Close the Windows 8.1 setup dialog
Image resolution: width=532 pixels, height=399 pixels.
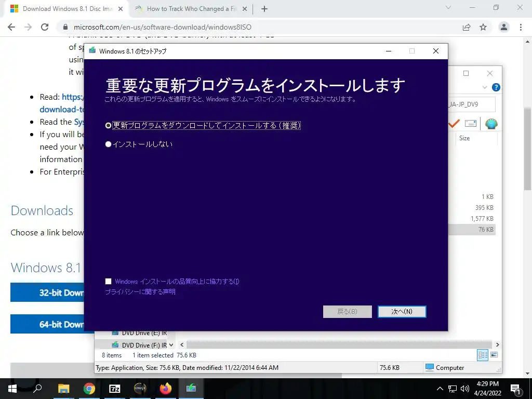click(436, 51)
